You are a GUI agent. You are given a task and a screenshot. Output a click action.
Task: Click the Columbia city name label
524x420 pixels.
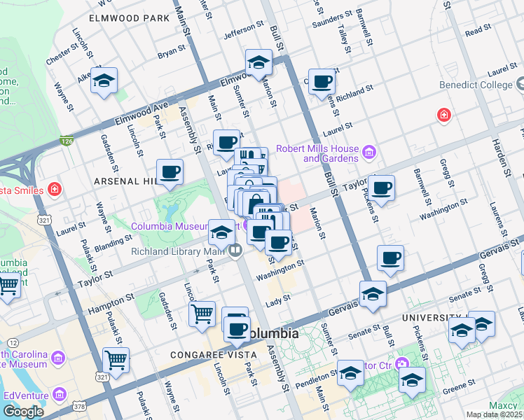[273, 333]
